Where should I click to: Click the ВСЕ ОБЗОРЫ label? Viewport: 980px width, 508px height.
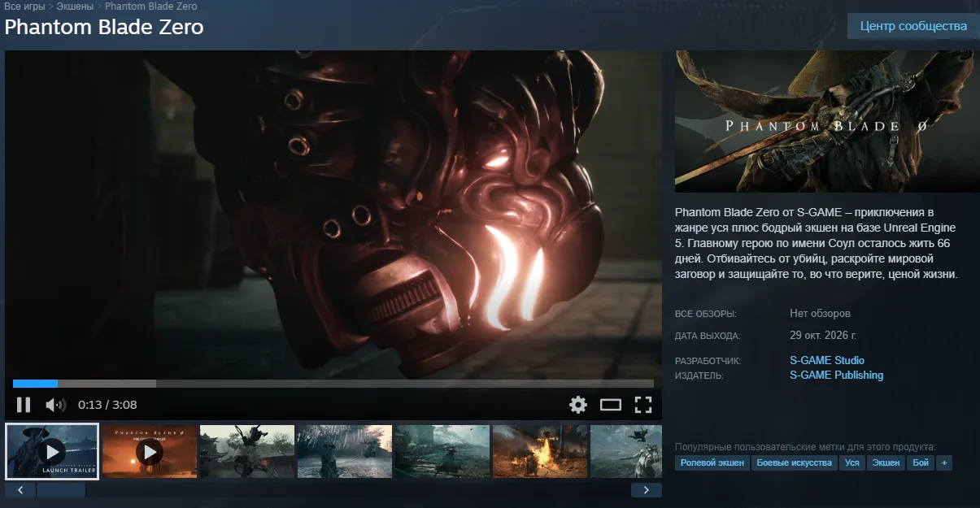705,314
